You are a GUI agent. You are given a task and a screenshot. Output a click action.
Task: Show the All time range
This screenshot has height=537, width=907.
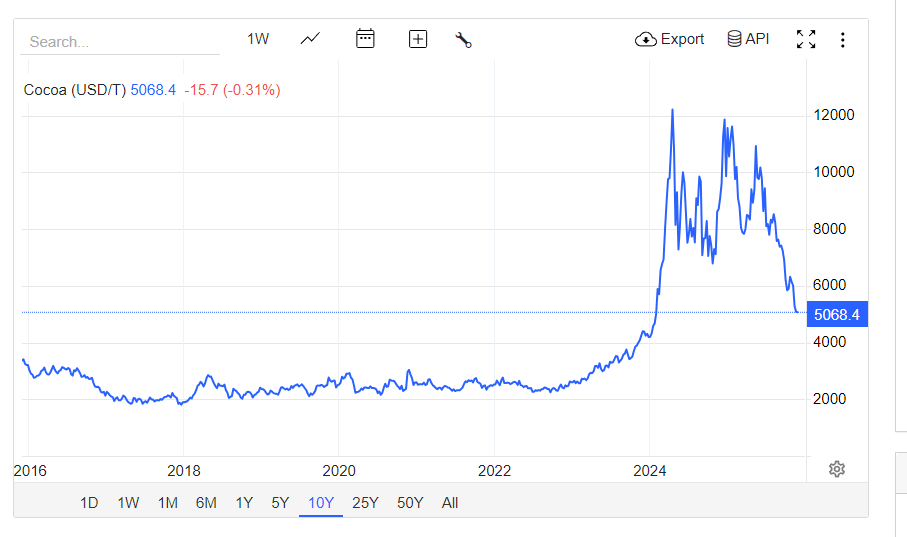pos(450,503)
